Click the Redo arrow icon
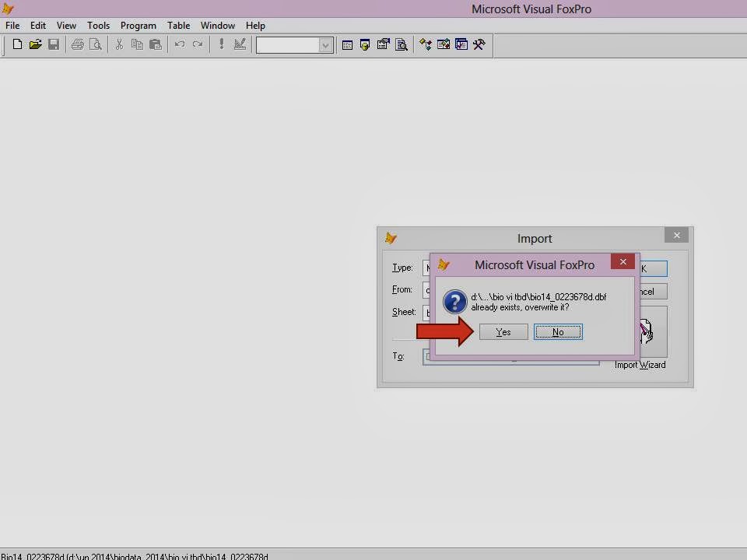747x560 pixels. 197,45
